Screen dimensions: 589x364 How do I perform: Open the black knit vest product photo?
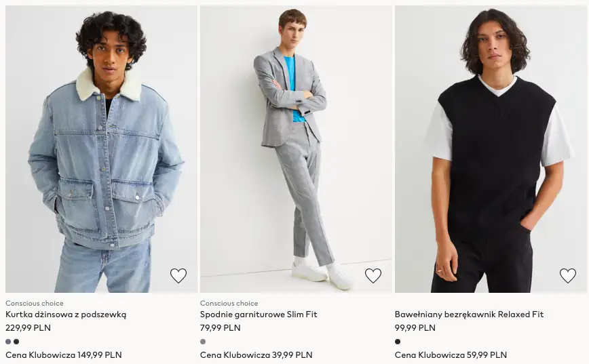coord(491,149)
